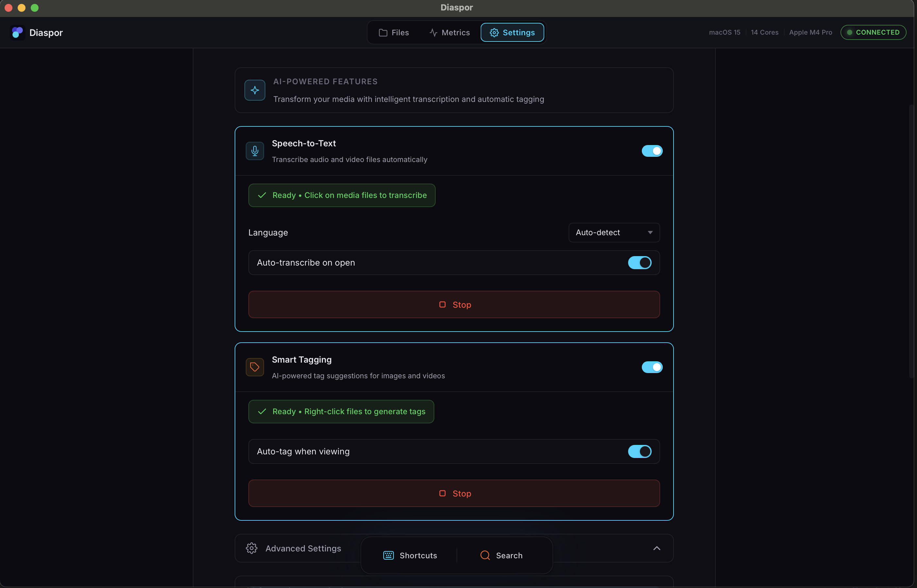Viewport: 917px width, 588px height.
Task: Click the checkmark in transcribe ready banner
Action: point(262,195)
